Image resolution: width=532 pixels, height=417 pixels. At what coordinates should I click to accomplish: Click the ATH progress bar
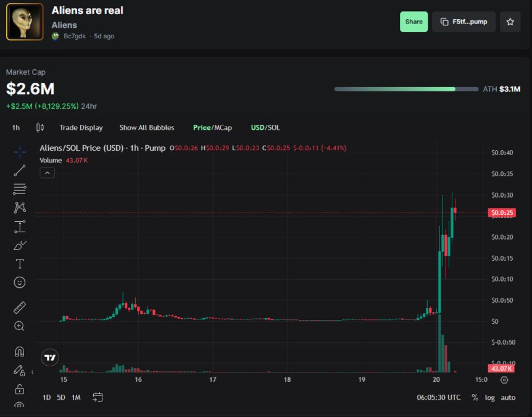[406, 89]
